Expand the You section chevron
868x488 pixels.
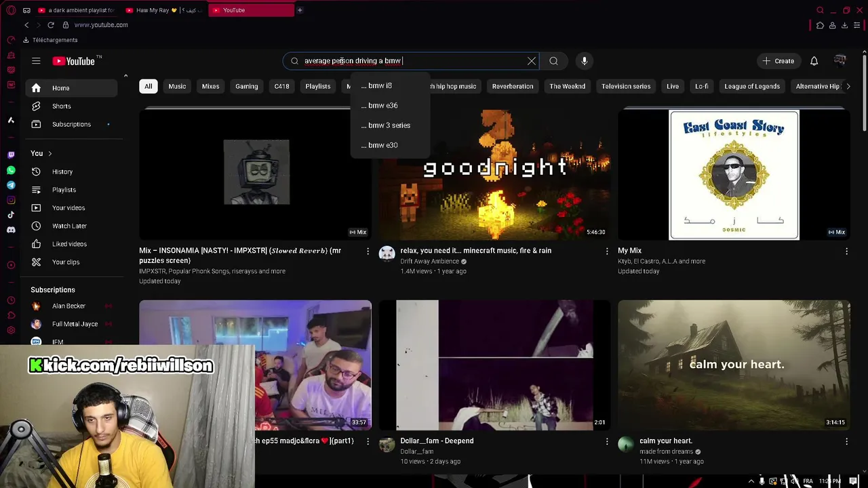click(x=50, y=154)
